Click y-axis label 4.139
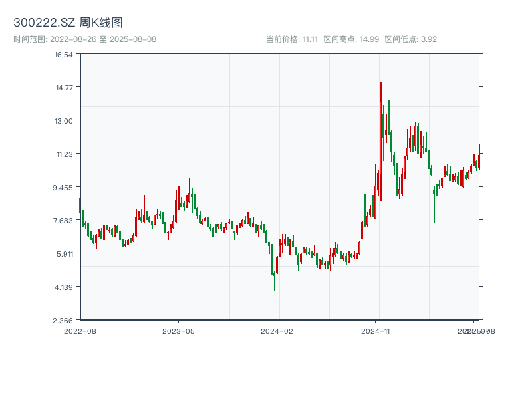532x399 pixels. pos(64,287)
